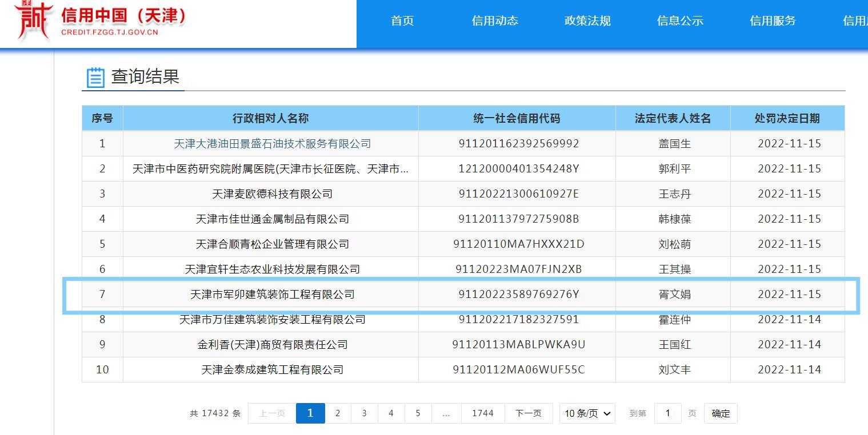Click legal representative 刘文丰
868x435 pixels.
point(675,370)
